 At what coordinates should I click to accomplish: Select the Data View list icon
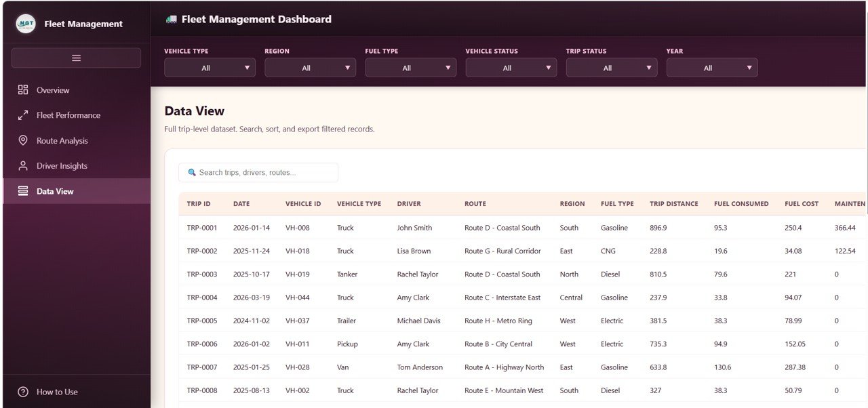pyautogui.click(x=23, y=190)
